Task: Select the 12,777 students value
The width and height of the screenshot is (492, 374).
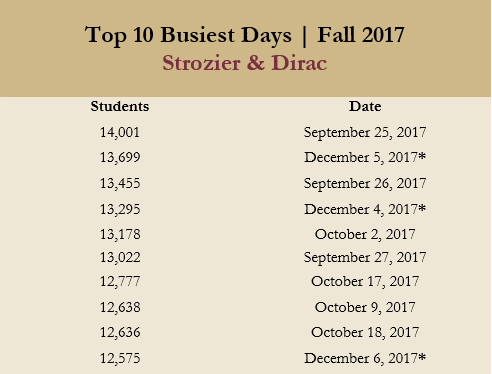Action: [120, 281]
